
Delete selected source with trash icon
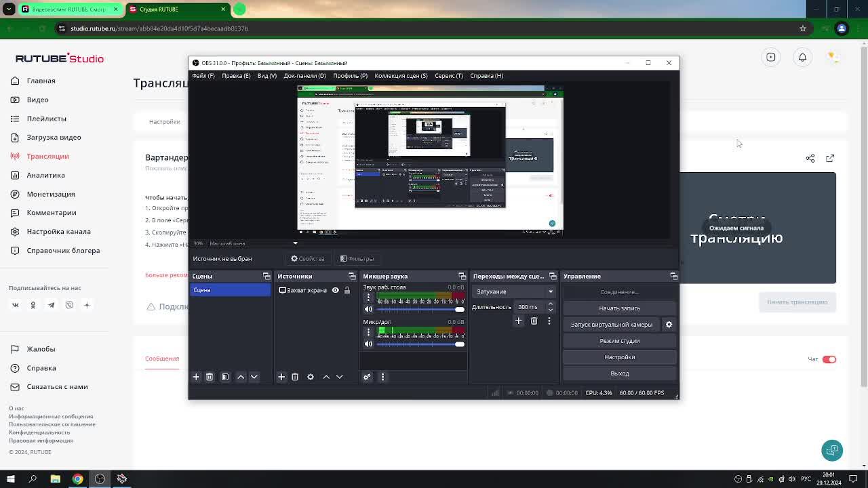click(x=295, y=377)
